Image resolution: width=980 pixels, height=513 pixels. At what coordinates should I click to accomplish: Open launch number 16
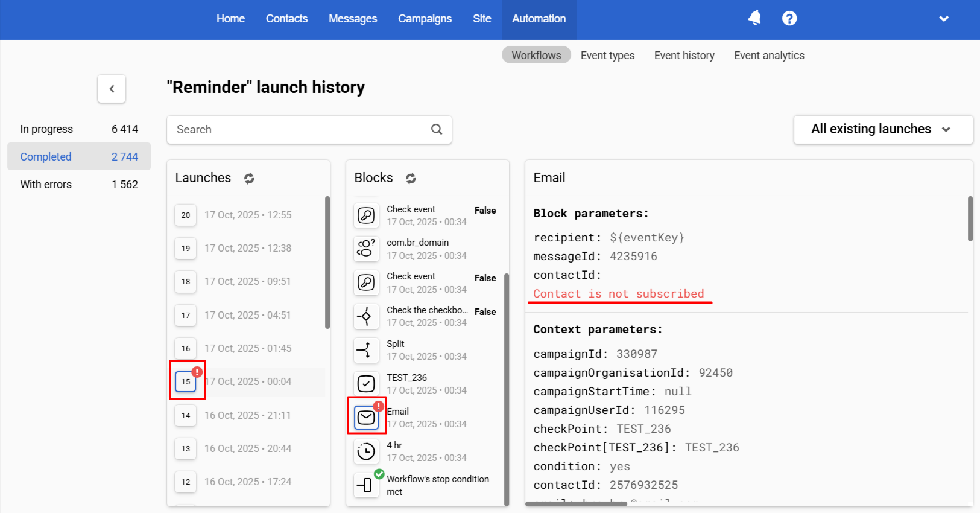186,348
